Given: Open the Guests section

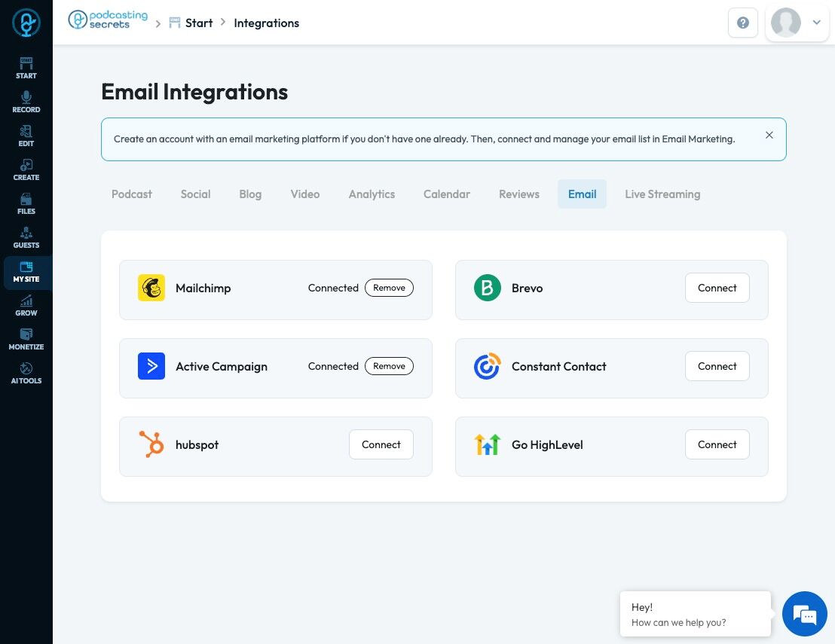Looking at the screenshot, I should pos(26,239).
